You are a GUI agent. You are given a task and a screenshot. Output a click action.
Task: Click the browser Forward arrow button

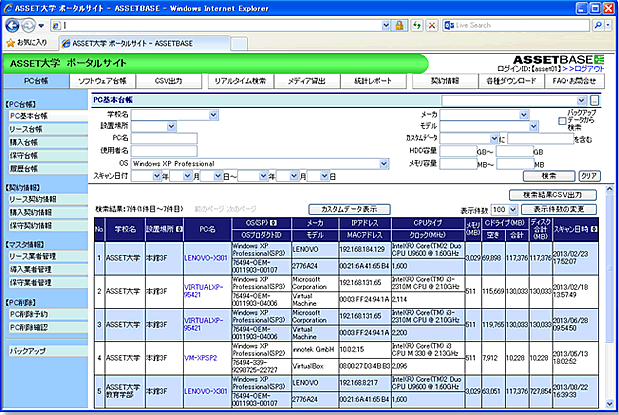(28, 26)
